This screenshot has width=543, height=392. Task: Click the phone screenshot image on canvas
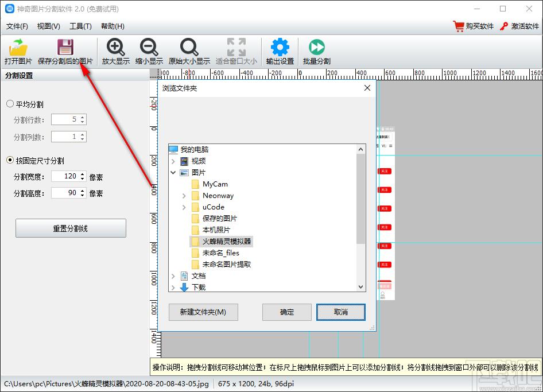click(385, 213)
